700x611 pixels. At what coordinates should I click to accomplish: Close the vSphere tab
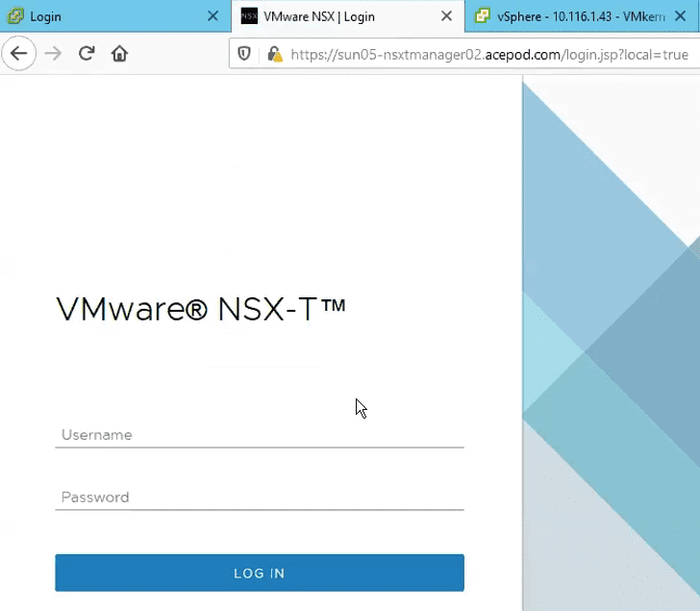(681, 16)
